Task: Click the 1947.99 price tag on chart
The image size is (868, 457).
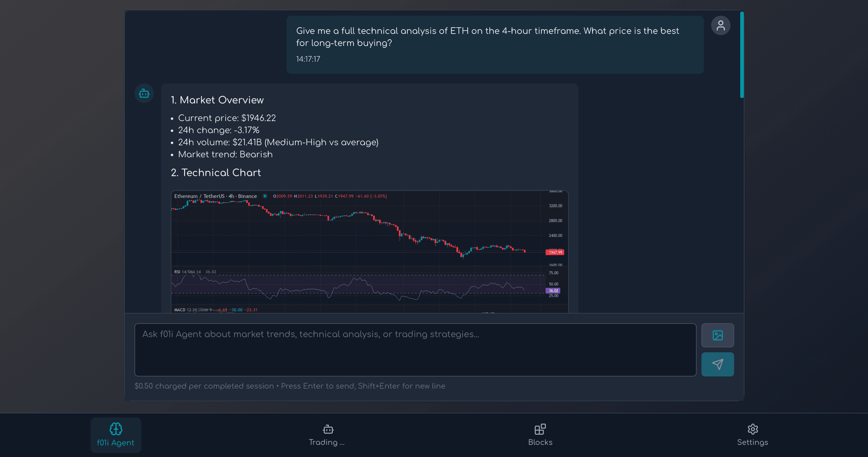Action: (x=555, y=252)
